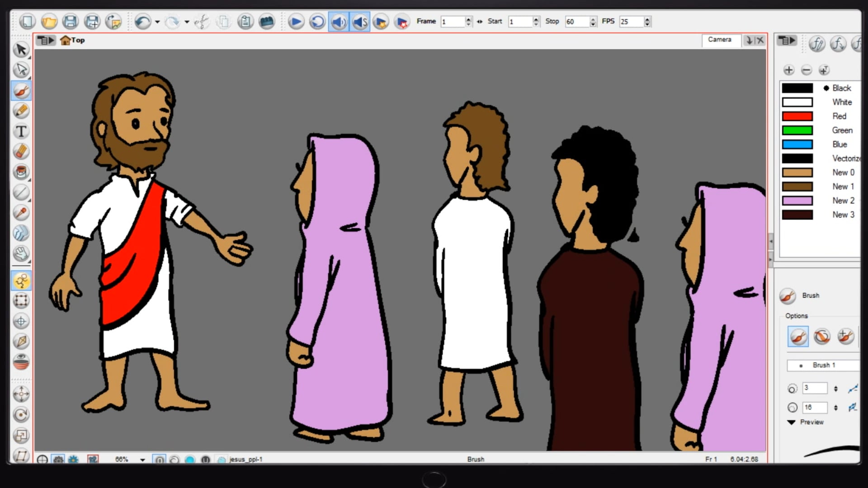Click the Undo arrow icon
This screenshot has height=488, width=868.
[x=143, y=22]
